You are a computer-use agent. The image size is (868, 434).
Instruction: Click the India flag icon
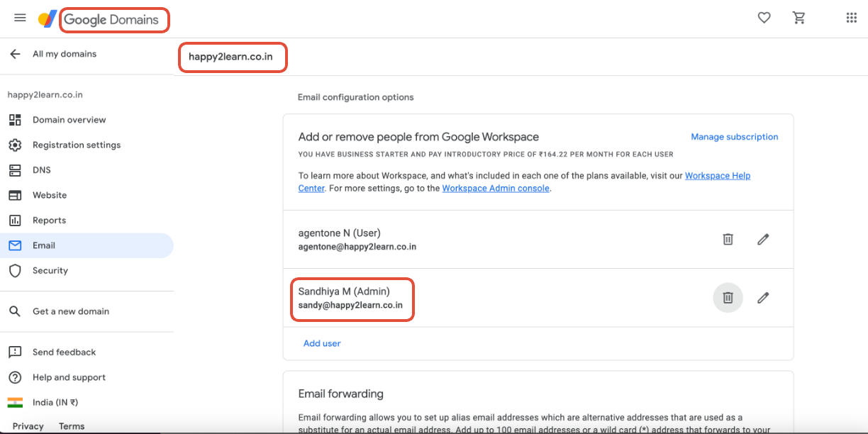tap(15, 402)
